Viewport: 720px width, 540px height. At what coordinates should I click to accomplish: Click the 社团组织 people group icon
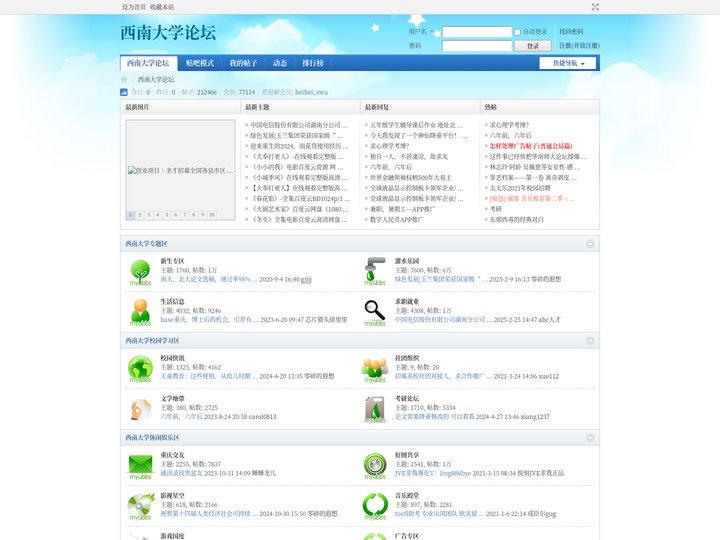tap(375, 369)
